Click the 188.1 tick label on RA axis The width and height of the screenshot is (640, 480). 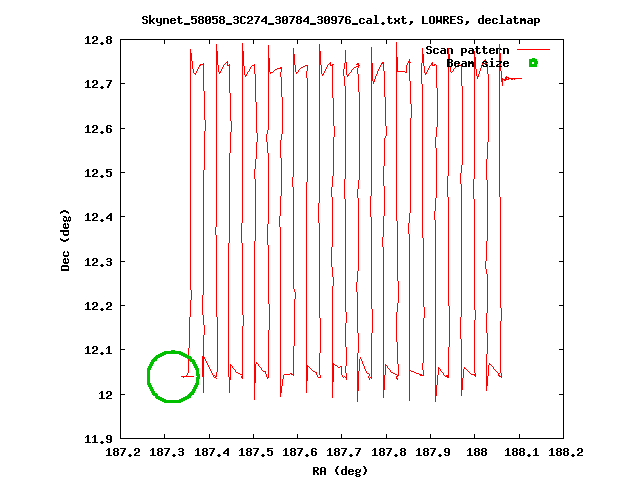[522, 452]
